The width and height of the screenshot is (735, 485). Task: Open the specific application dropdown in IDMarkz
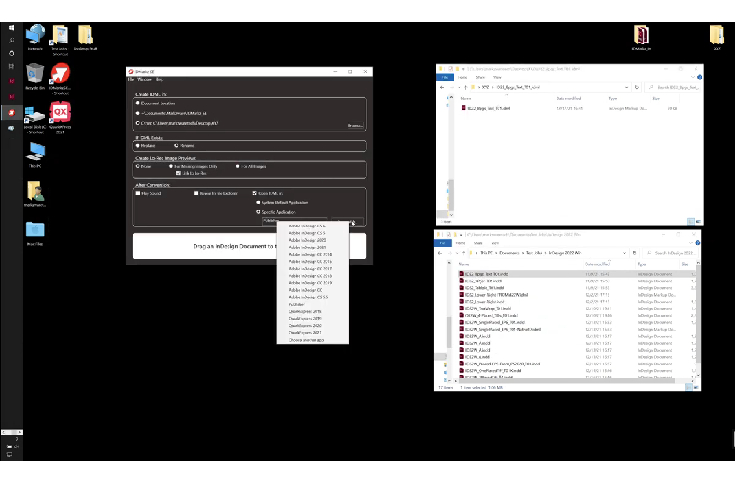[294, 220]
